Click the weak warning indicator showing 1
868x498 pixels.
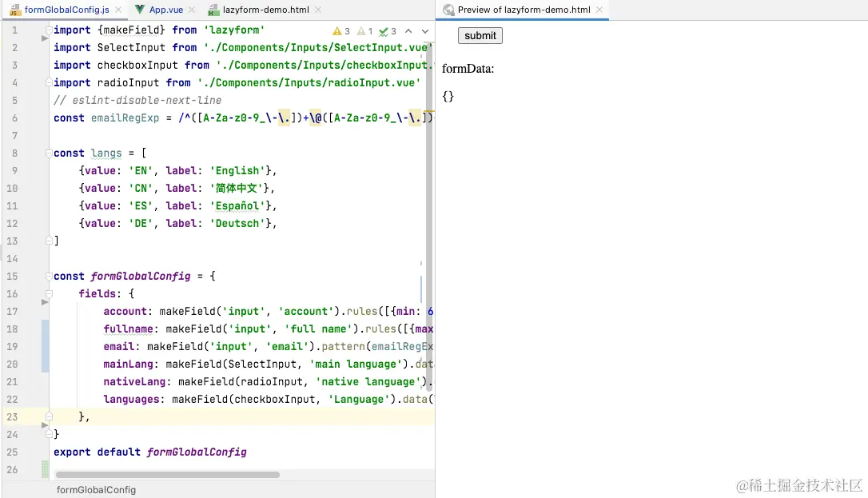click(364, 31)
